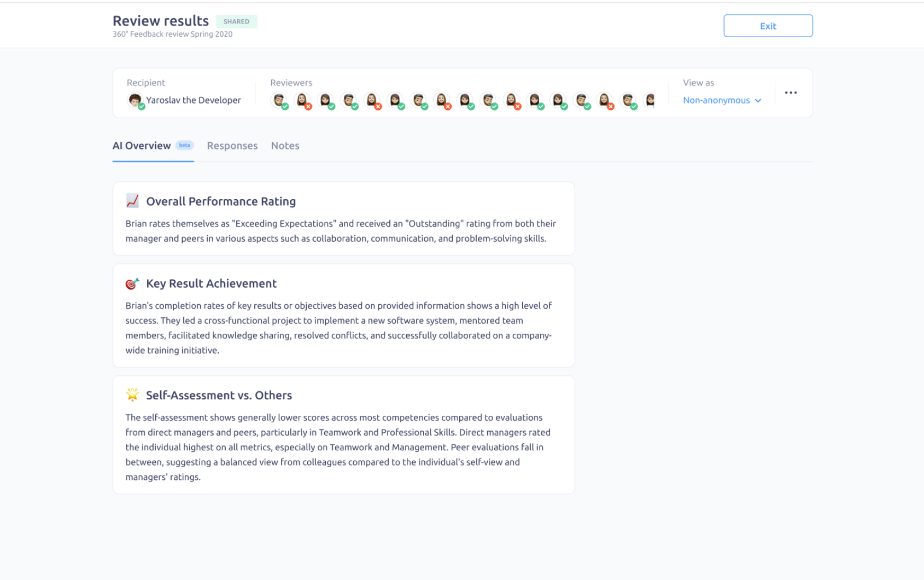Click the Key Result Achievement card
Viewport: 924px width, 580px height.
[343, 315]
